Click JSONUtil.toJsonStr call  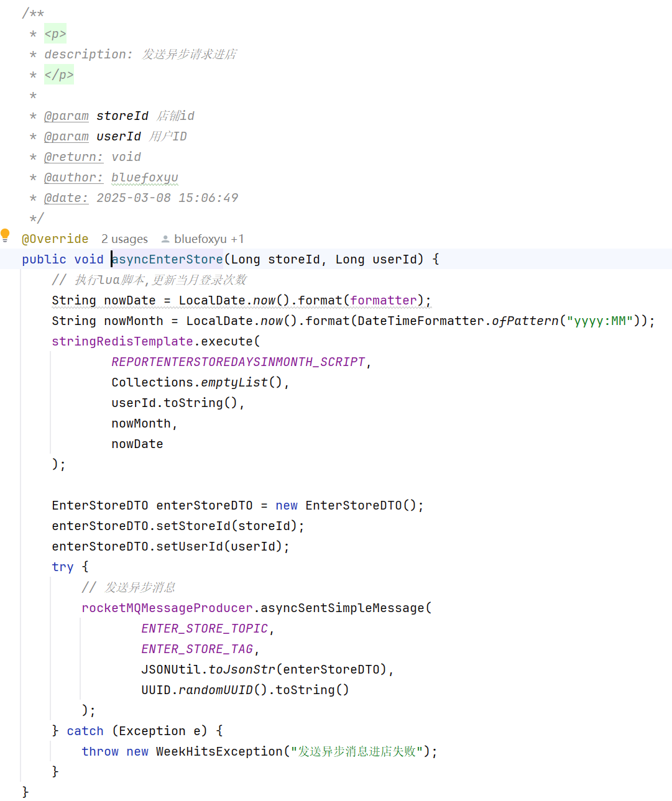264,670
